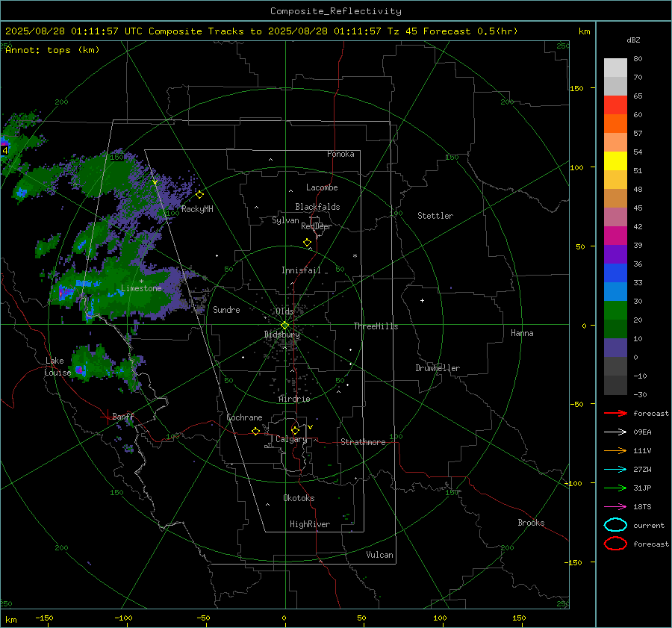Click the Calgary city label
The width and height of the screenshot is (672, 628).
(291, 439)
